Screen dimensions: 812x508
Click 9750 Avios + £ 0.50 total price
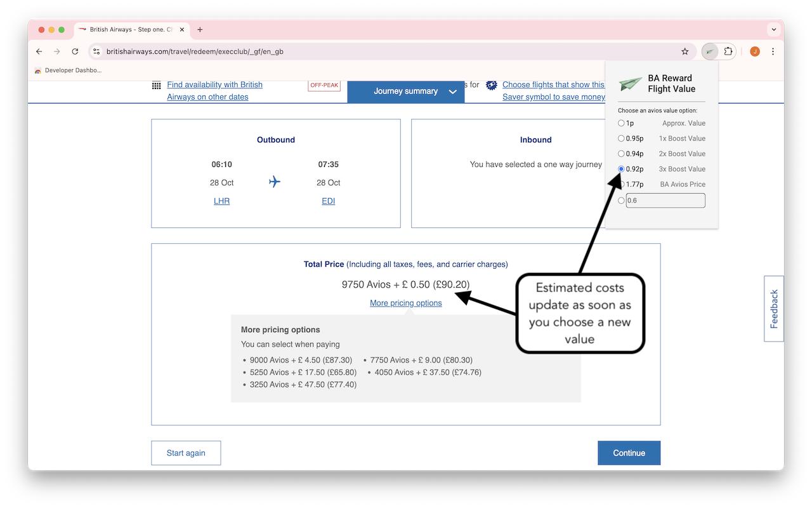406,284
